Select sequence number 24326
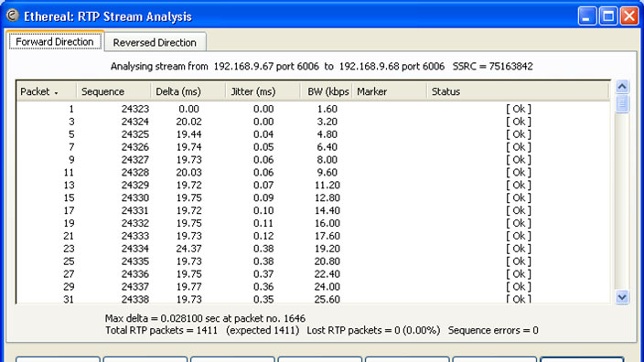Screen dimensions: 644x362 (135, 147)
